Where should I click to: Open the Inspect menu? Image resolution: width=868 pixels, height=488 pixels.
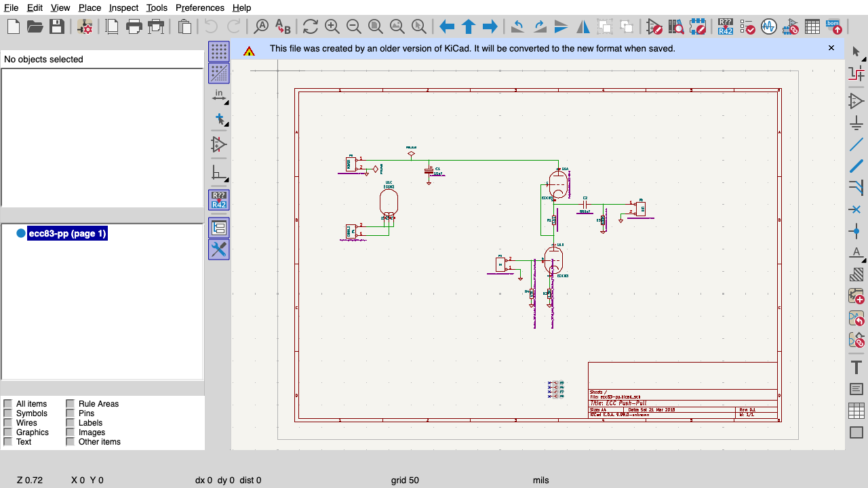pos(123,7)
